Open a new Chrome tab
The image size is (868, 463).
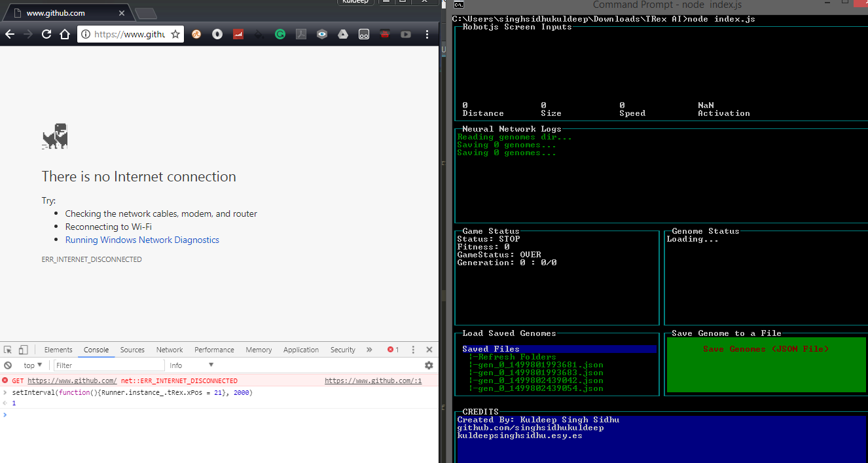click(145, 14)
